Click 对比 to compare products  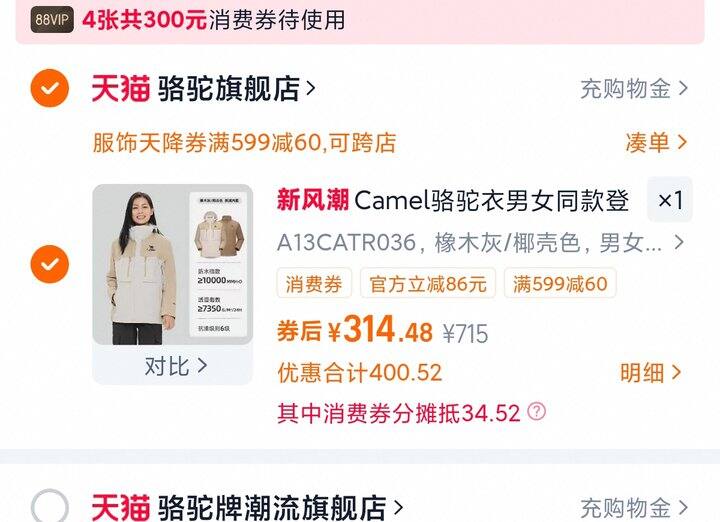click(175, 366)
